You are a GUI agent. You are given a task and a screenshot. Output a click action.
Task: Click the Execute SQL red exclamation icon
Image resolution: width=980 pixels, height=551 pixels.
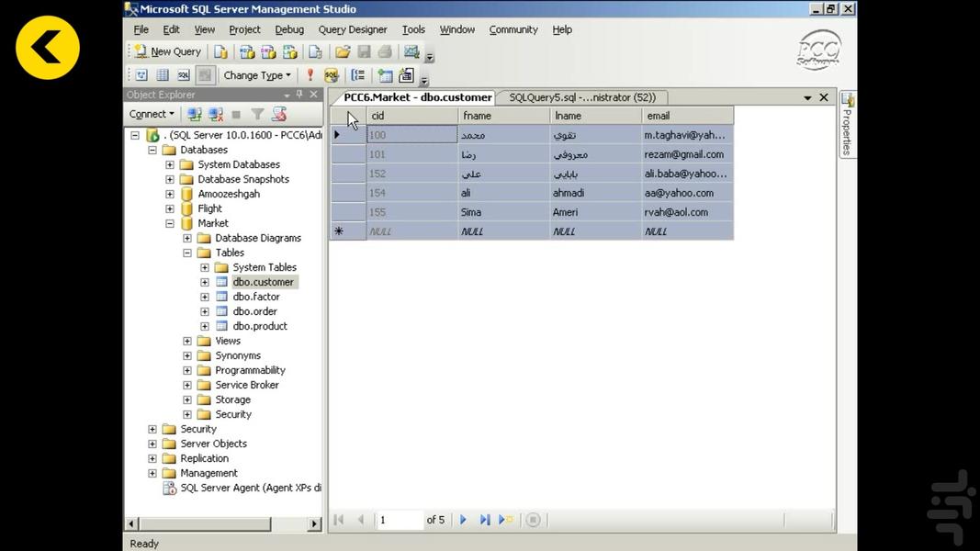(310, 75)
